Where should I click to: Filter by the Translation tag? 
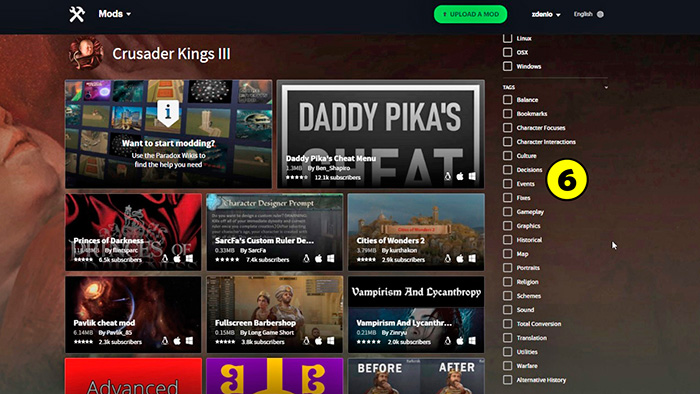[508, 338]
